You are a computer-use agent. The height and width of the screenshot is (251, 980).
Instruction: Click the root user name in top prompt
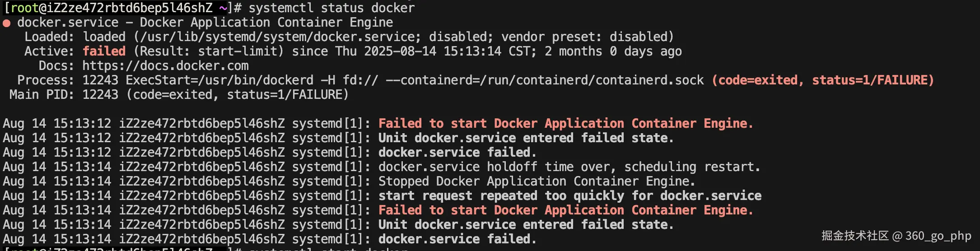point(24,8)
